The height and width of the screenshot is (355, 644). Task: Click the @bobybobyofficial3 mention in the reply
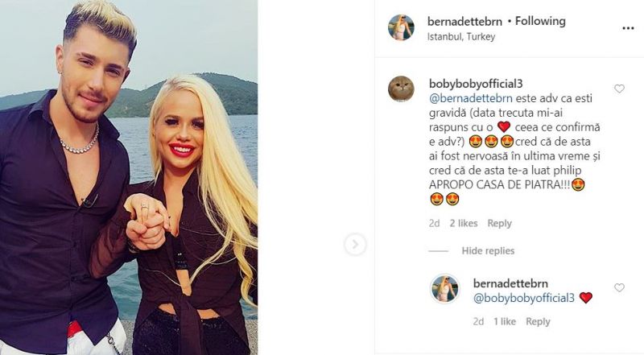(x=523, y=298)
